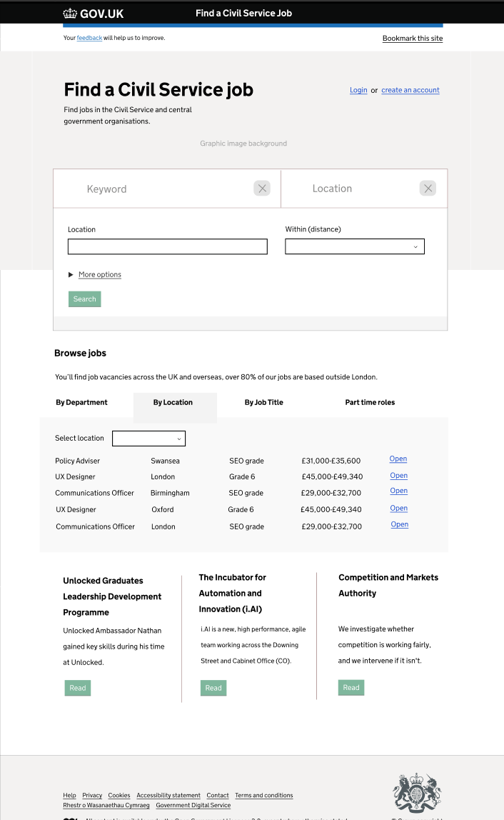Follow the create an account link
504x820 pixels.
(x=410, y=91)
